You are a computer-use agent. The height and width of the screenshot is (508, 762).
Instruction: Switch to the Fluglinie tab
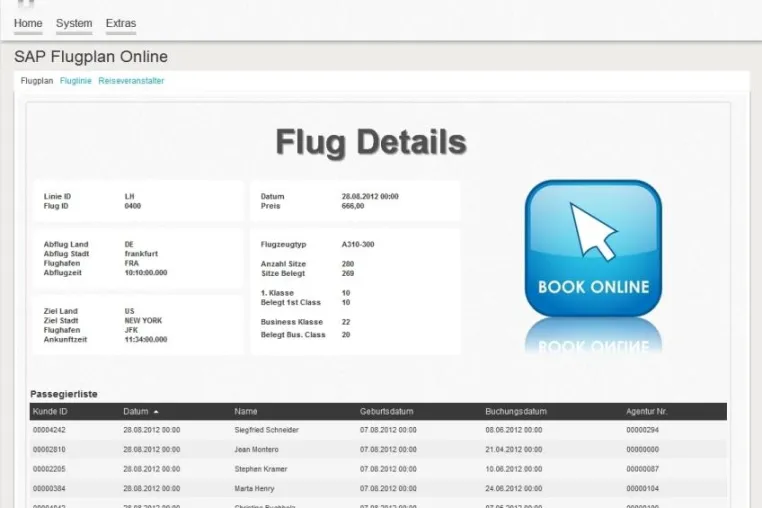point(75,81)
